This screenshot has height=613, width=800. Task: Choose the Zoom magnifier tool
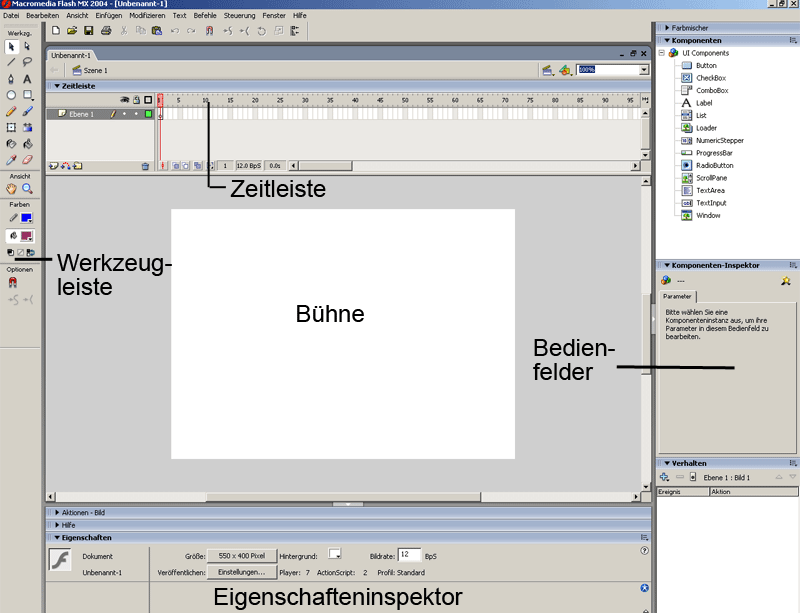coord(28,188)
